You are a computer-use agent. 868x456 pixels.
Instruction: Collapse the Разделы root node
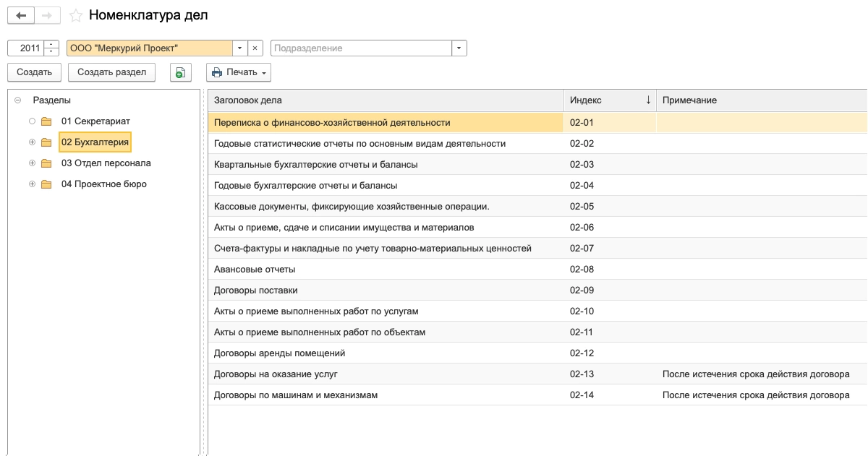(17, 100)
